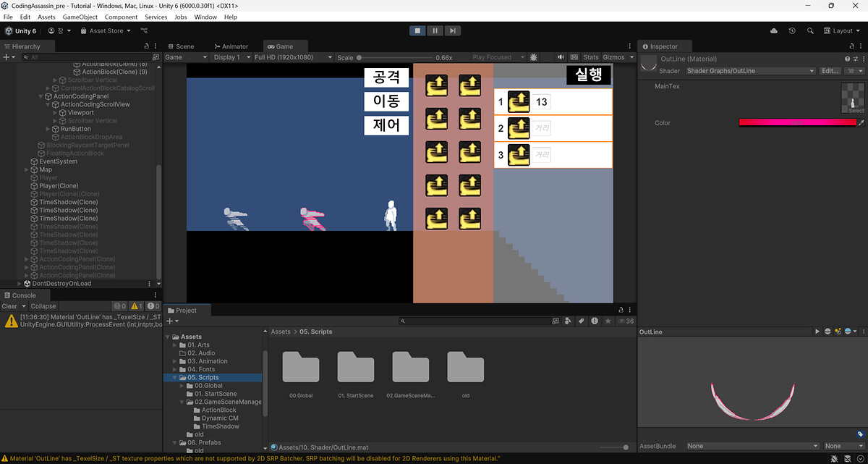
Task: Lock the Inspector panel
Action: tap(852, 46)
